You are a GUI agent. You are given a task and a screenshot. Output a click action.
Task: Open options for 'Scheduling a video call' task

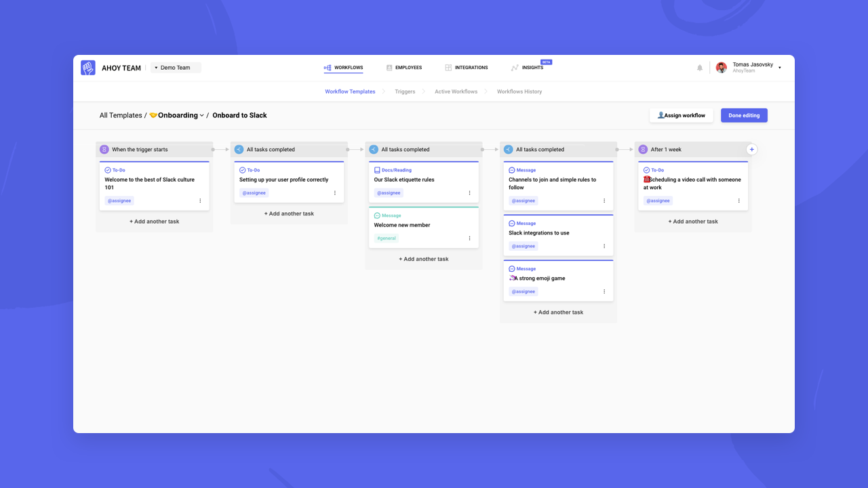click(739, 201)
